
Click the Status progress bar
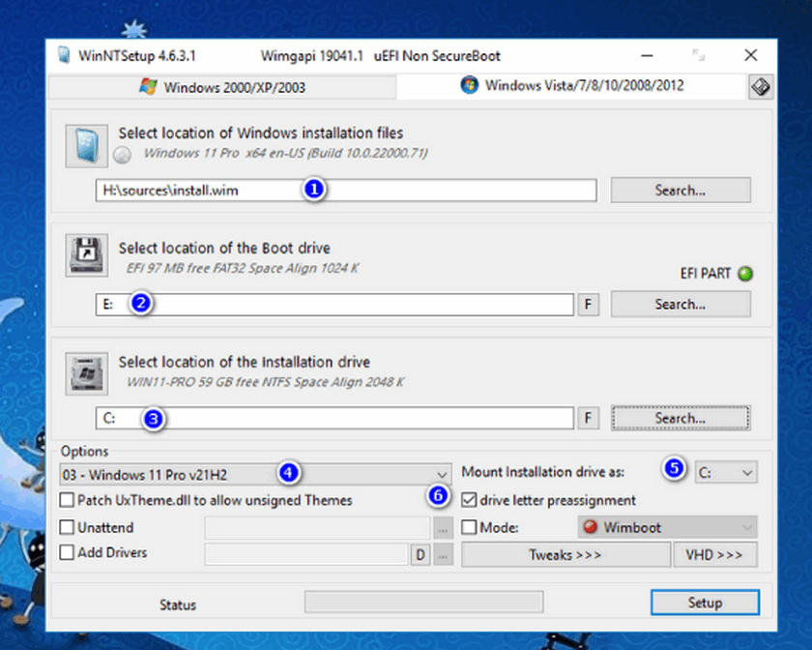(423, 602)
